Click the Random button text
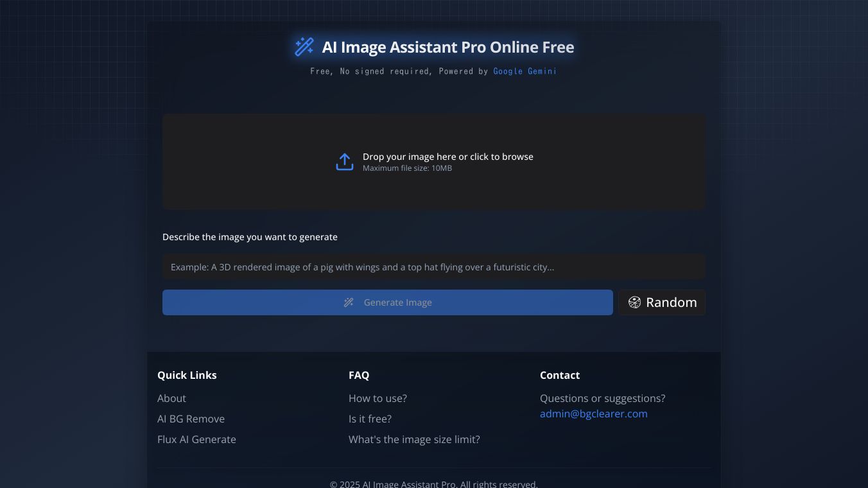The width and height of the screenshot is (868, 488). 671,302
